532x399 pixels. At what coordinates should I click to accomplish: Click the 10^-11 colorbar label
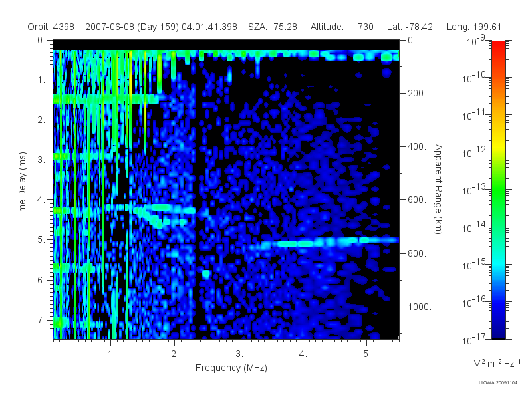click(475, 114)
